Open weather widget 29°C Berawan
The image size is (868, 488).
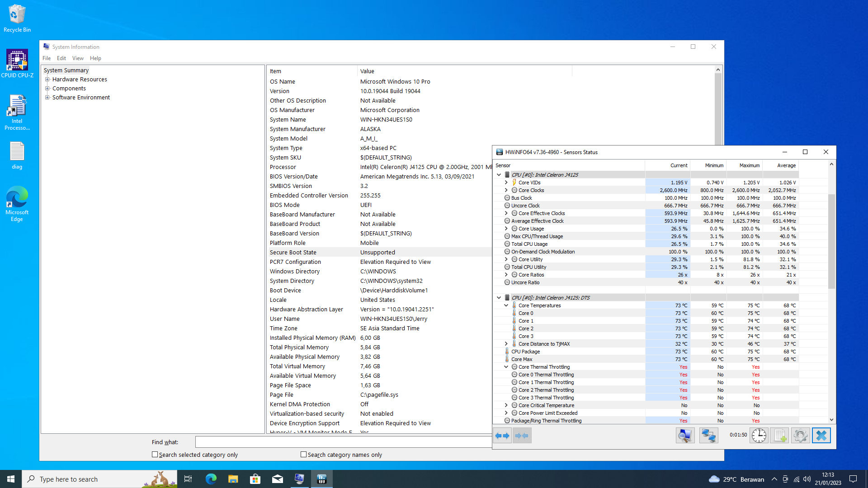736,479
